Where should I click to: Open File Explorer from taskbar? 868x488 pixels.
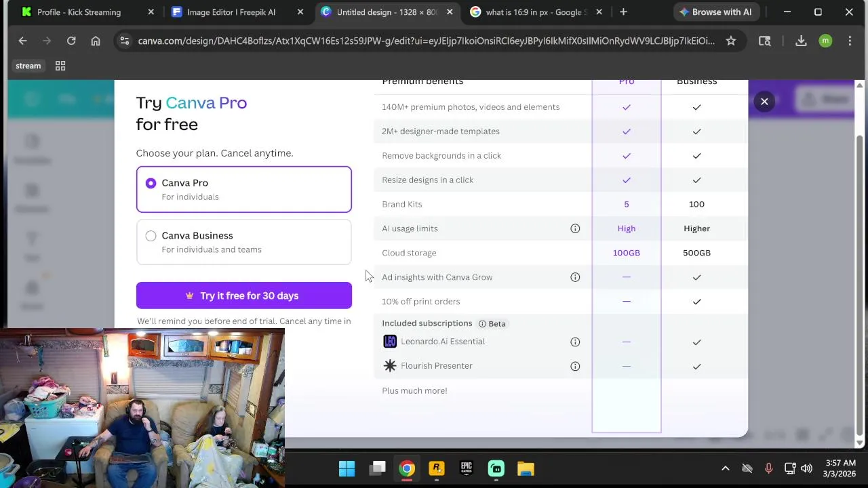tap(526, 468)
